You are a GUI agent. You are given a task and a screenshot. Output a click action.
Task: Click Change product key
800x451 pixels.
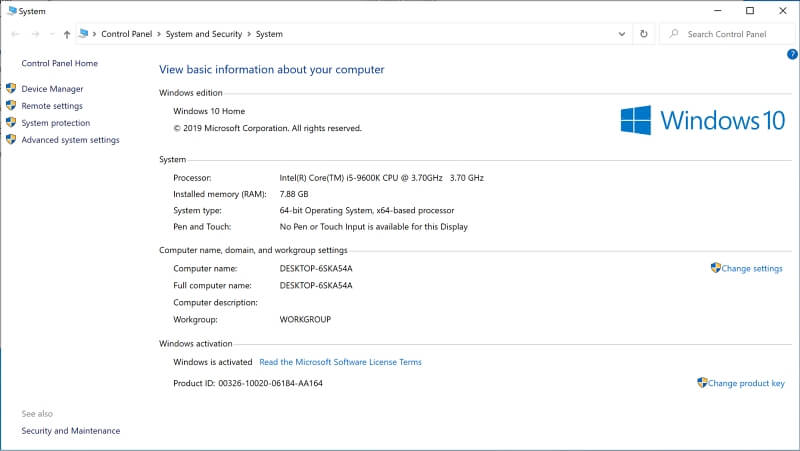click(746, 383)
